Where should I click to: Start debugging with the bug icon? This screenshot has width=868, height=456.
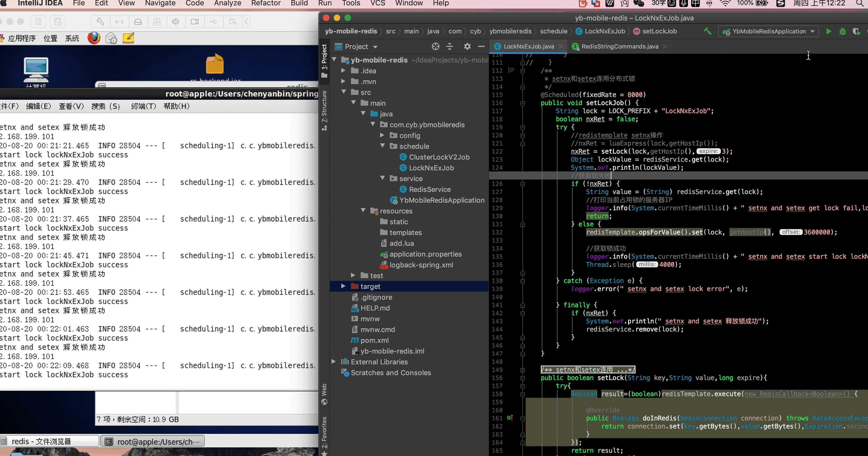[842, 31]
